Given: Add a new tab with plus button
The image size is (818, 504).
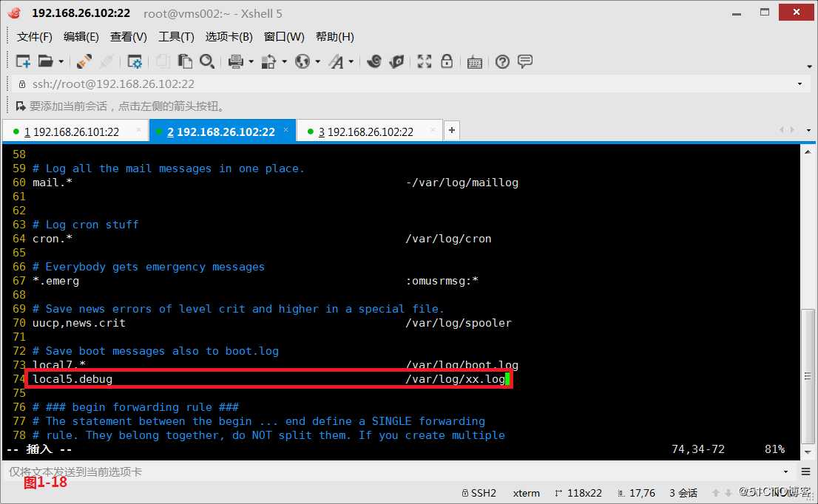Looking at the screenshot, I should 452,130.
